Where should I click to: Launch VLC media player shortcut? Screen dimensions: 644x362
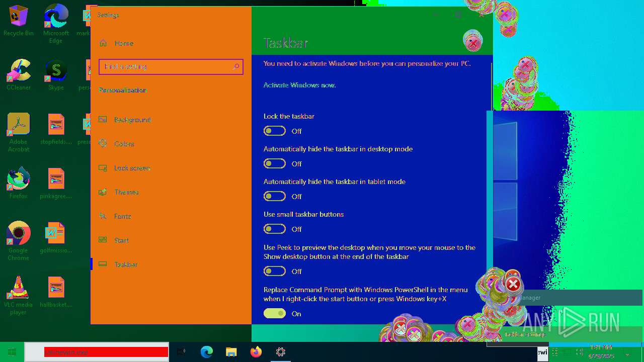click(18, 296)
